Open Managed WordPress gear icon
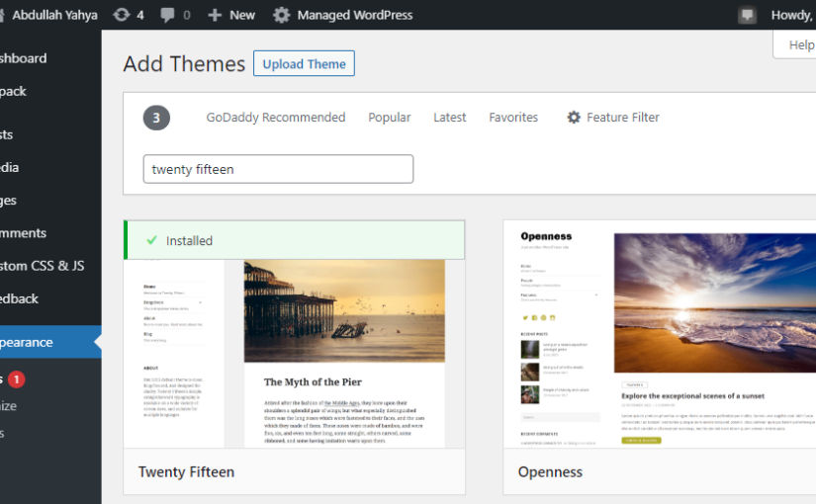Image resolution: width=816 pixels, height=504 pixels. [281, 15]
